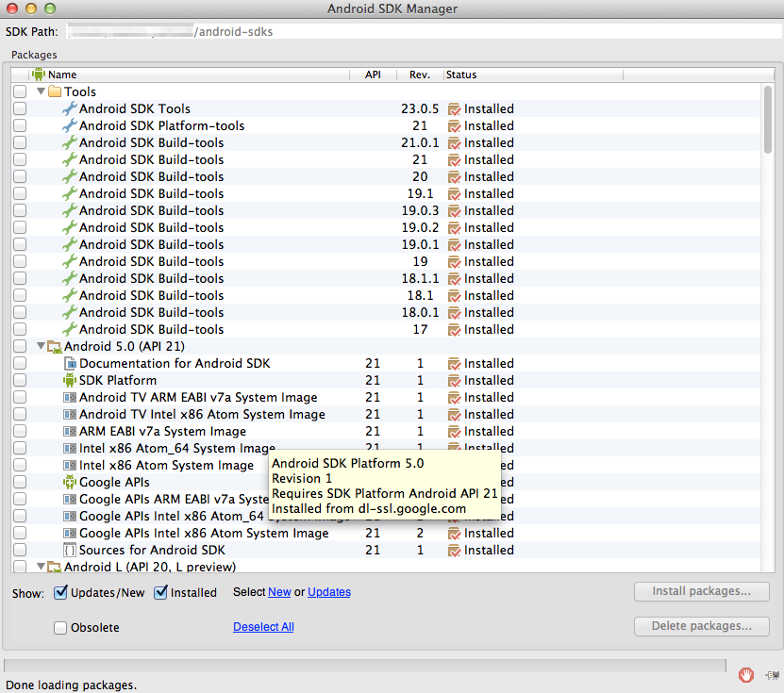Screen dimensions: 784x693
Task: Sort by the Rev. column header
Action: [420, 74]
